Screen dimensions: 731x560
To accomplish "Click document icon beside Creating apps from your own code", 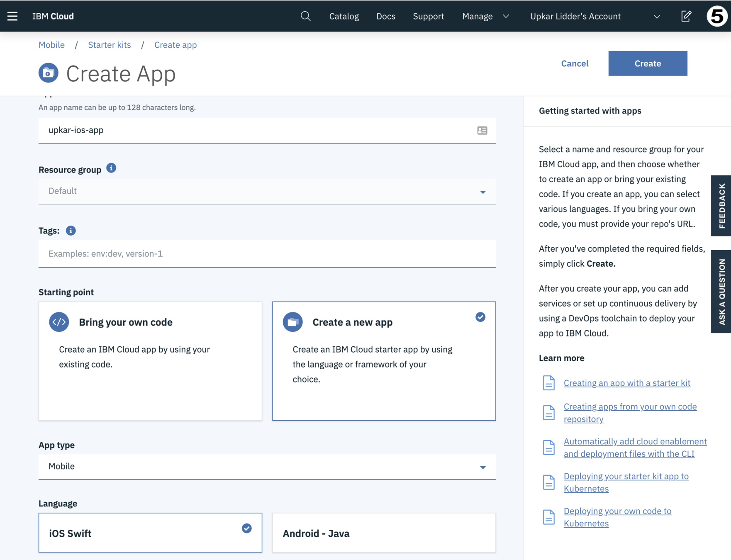I will (548, 413).
